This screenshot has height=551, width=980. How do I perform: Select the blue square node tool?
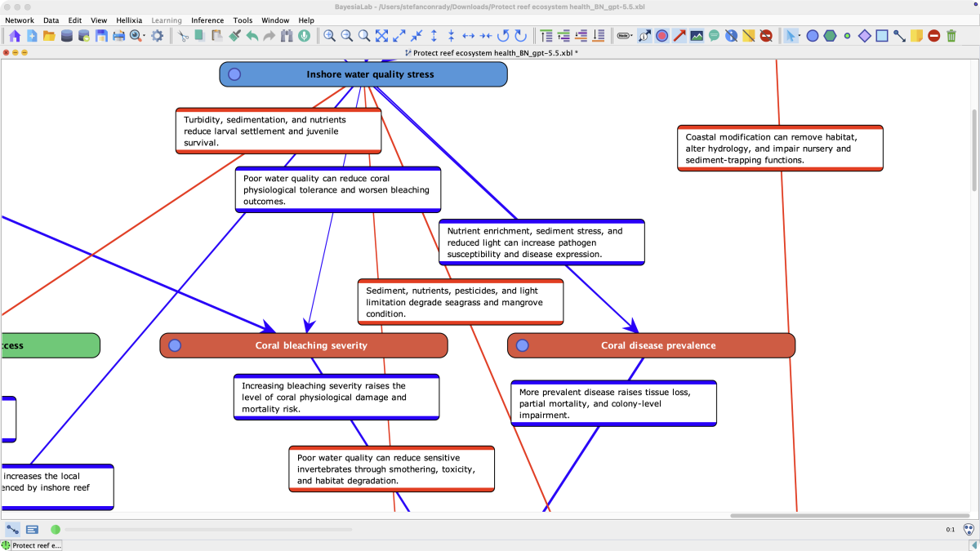tap(882, 36)
